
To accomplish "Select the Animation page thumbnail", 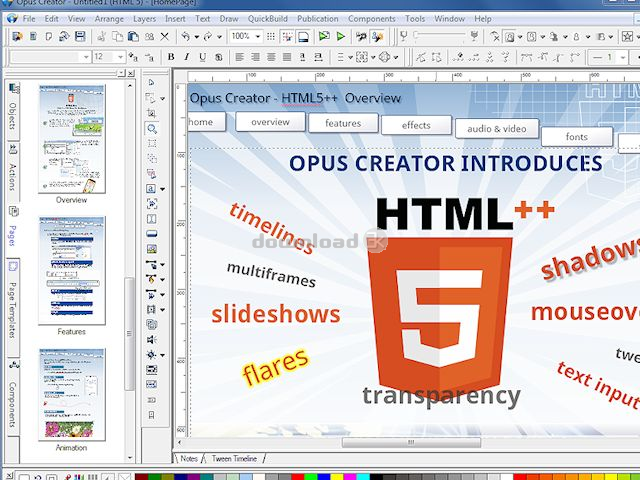I will pyautogui.click(x=72, y=394).
